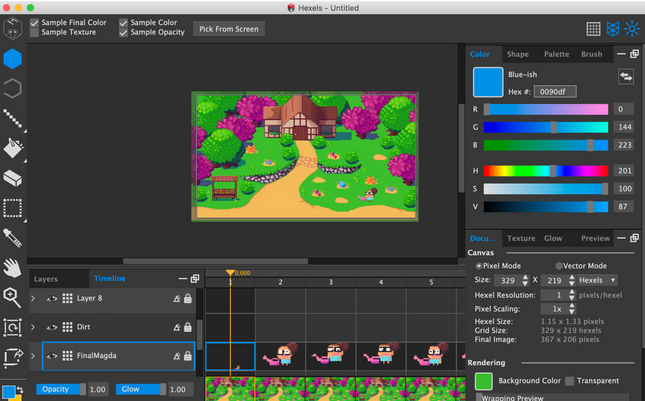Collapse the Document panel with minus icon

pyautogui.click(x=621, y=238)
